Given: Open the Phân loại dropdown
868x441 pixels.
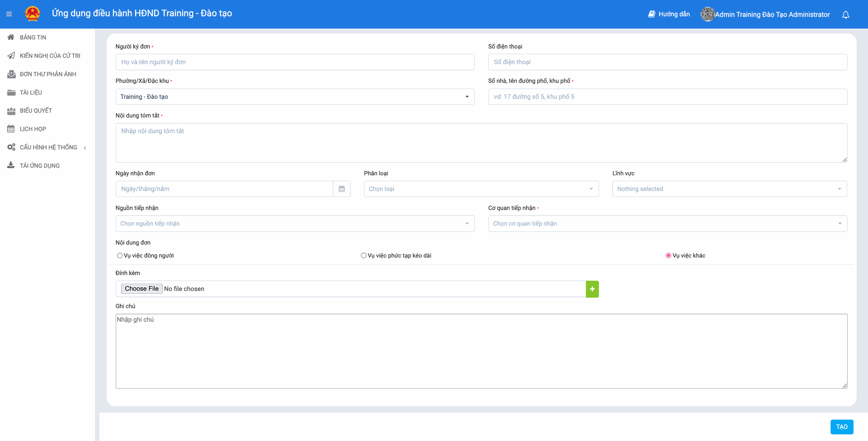Looking at the screenshot, I should [481, 189].
